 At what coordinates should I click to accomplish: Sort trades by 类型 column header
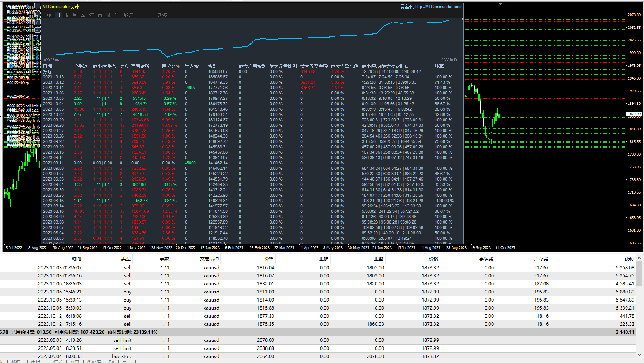pyautogui.click(x=126, y=259)
